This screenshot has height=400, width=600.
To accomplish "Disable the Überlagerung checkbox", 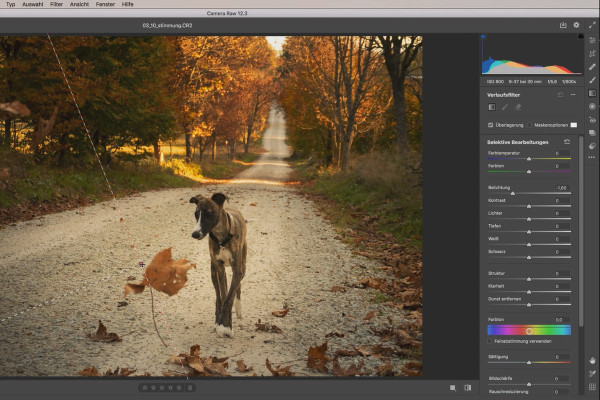I will (491, 125).
